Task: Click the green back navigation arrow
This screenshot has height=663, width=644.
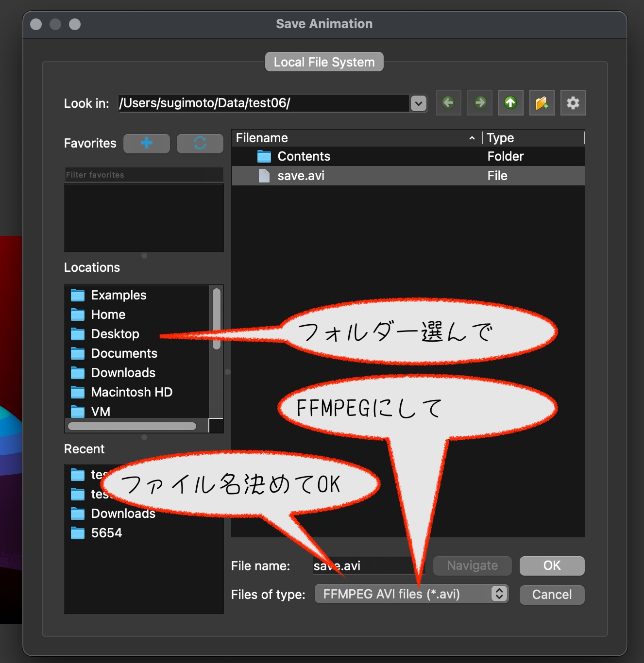Action: [448, 103]
